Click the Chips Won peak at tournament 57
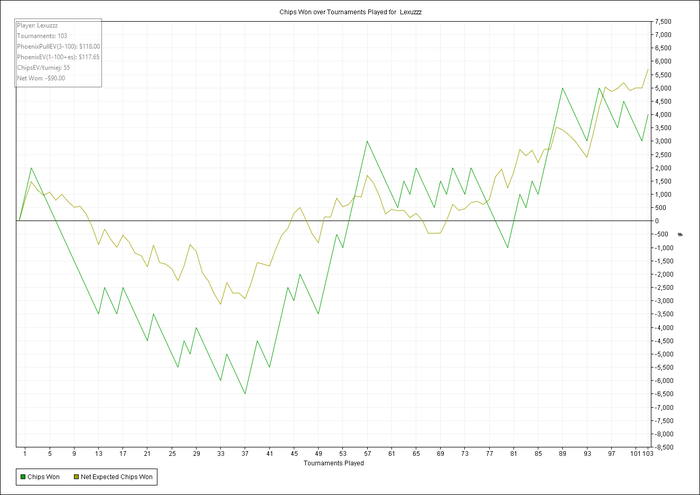Viewport: 700px width, 495px height. pos(367,141)
